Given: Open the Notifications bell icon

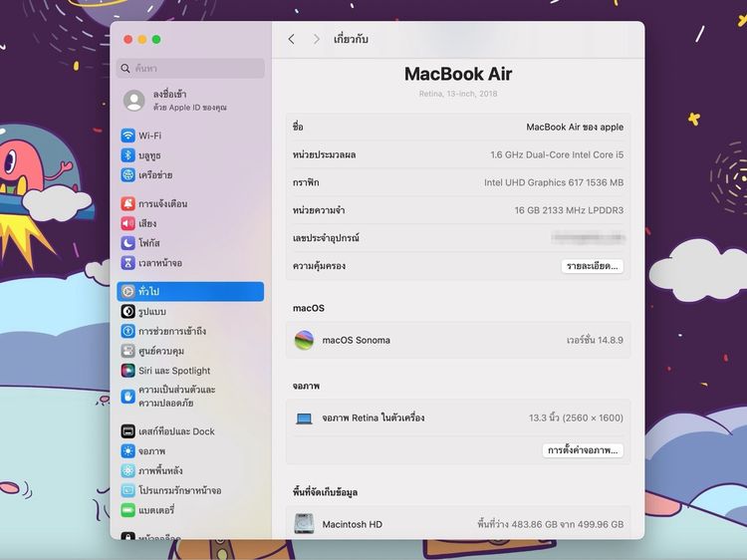Looking at the screenshot, I should pos(127,204).
